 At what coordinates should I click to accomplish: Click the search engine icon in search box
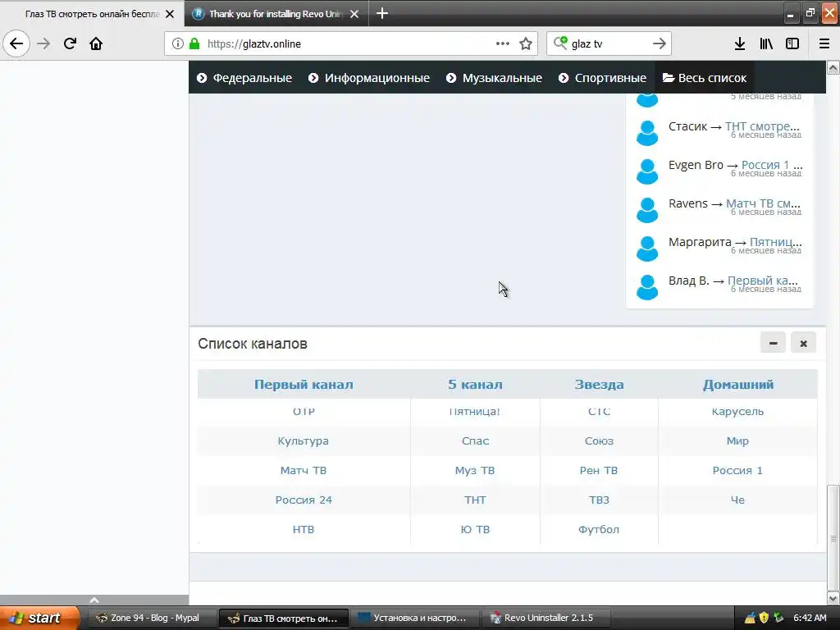(560, 43)
